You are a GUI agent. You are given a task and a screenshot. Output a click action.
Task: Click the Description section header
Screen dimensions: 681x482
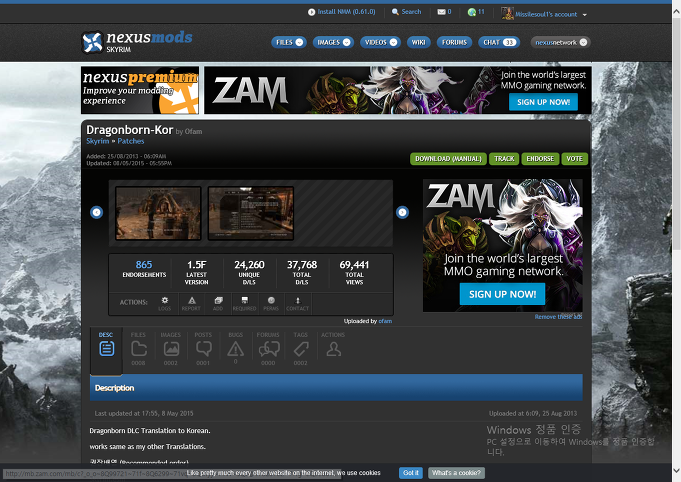tap(336, 388)
